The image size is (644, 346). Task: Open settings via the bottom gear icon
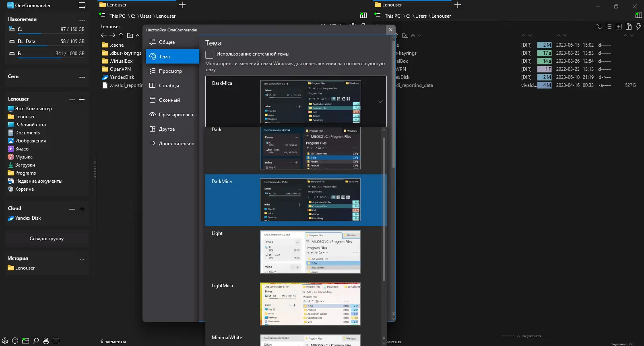pyautogui.click(x=5, y=341)
